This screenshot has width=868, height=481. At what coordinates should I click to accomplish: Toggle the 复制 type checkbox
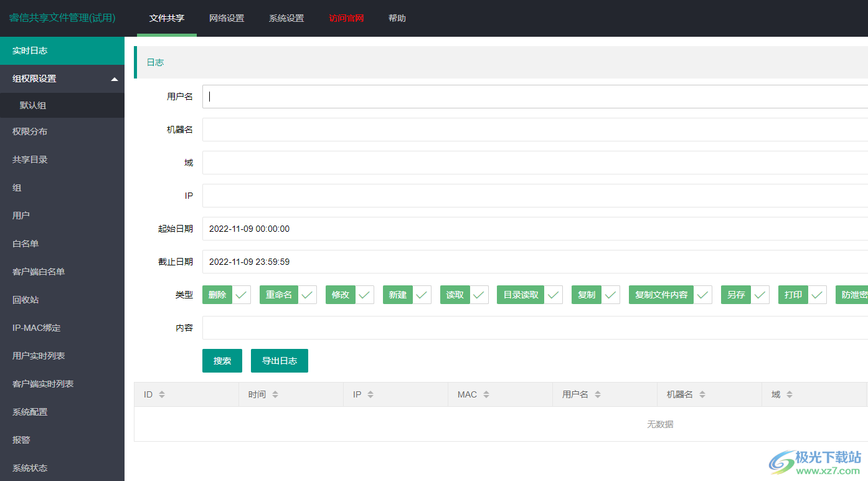(x=596, y=295)
